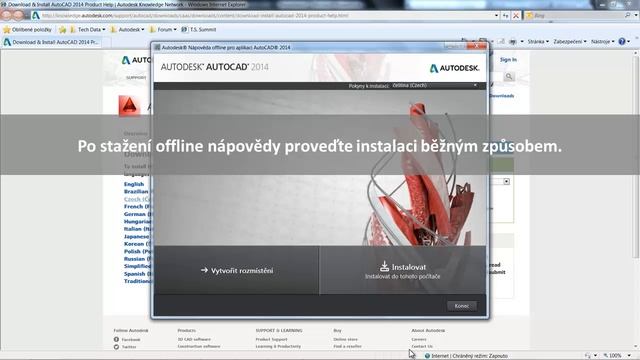Click the Autodesk site icon in address bar
Viewport: 640px width, 360px height.
tap(36, 16)
